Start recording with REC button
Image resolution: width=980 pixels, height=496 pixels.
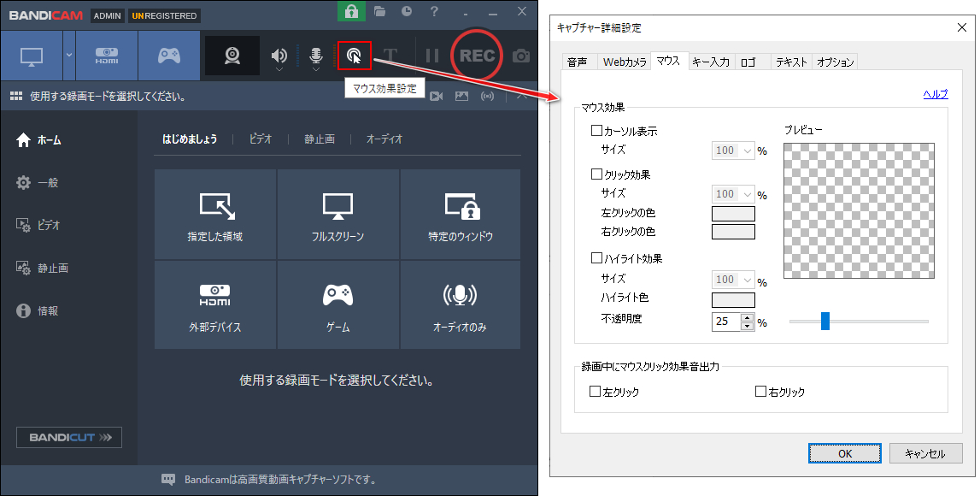coord(477,56)
